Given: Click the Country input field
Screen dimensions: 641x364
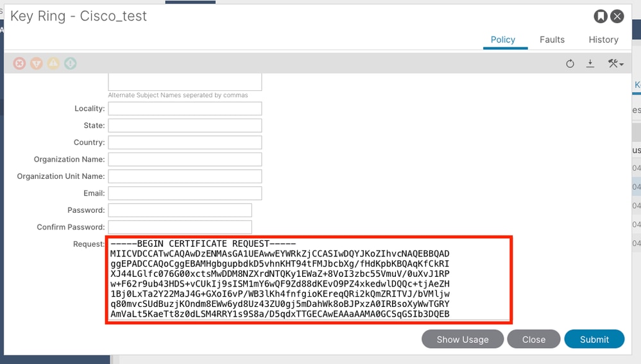Looking at the screenshot, I should (185, 142).
